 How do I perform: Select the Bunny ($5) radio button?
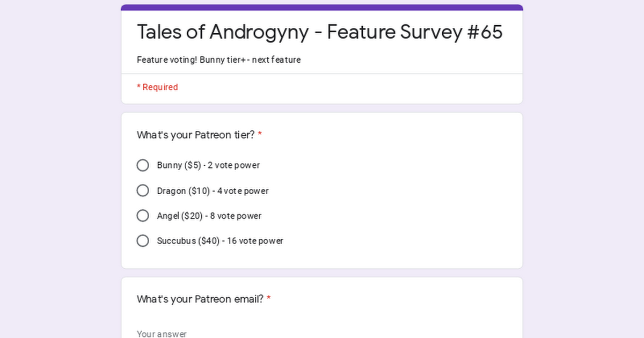coord(143,165)
